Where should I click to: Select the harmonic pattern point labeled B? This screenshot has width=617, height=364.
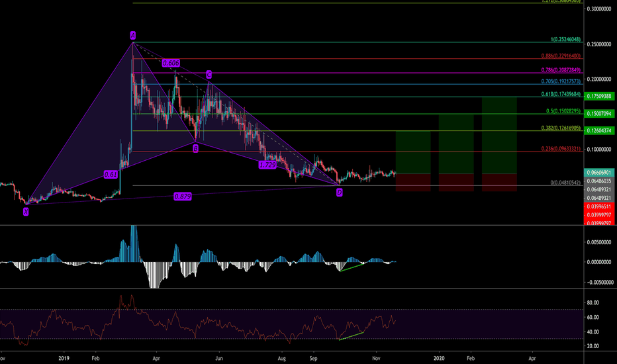click(x=195, y=148)
